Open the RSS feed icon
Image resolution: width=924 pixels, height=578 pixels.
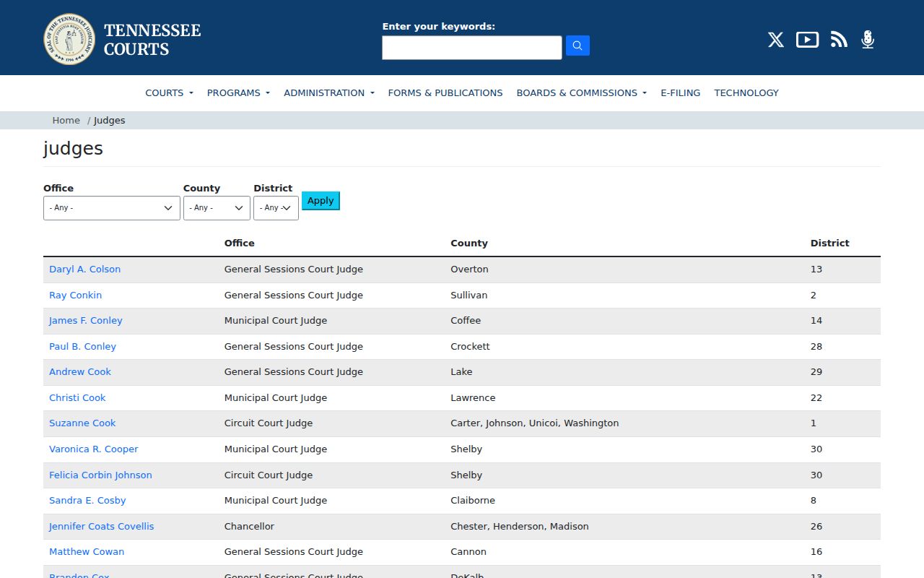[x=839, y=40]
